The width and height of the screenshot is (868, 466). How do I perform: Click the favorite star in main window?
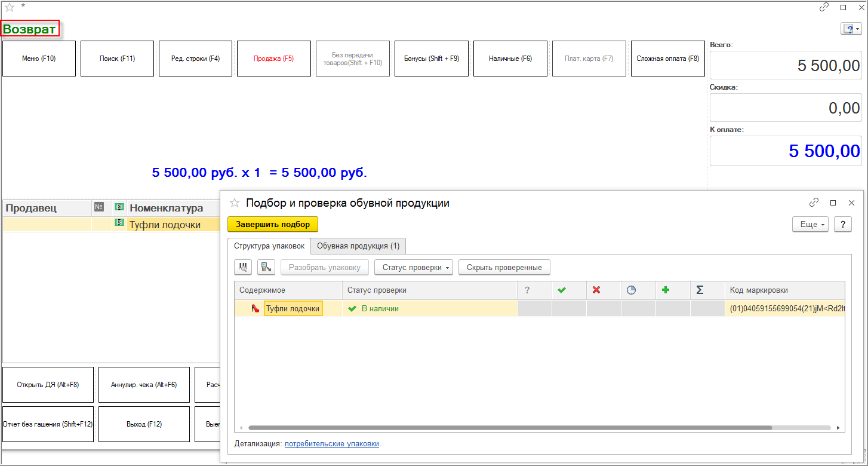tap(9, 7)
